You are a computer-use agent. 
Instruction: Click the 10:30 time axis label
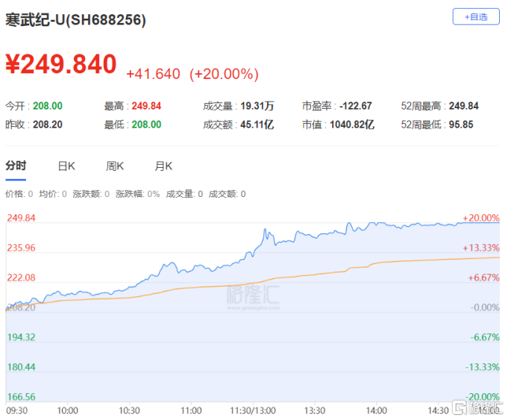[129, 411]
